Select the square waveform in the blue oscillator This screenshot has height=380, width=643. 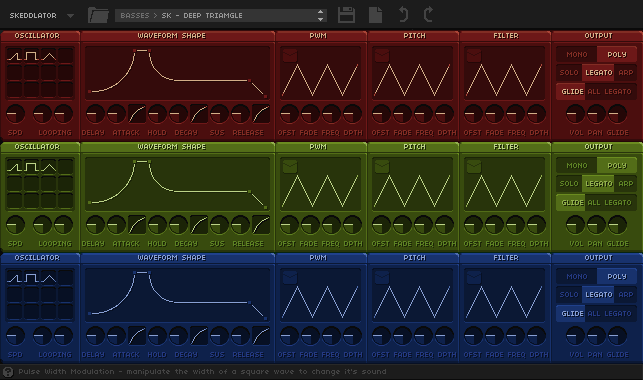[32, 278]
